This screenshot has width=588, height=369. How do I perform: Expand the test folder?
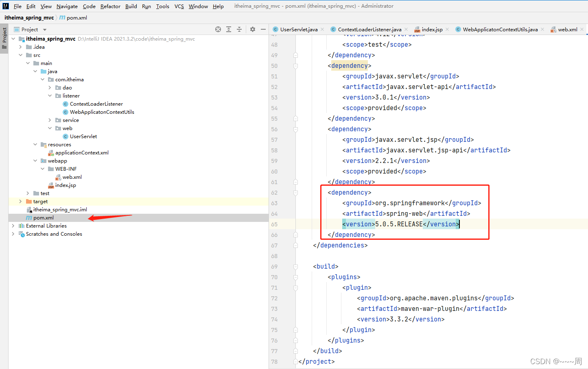[x=28, y=193]
